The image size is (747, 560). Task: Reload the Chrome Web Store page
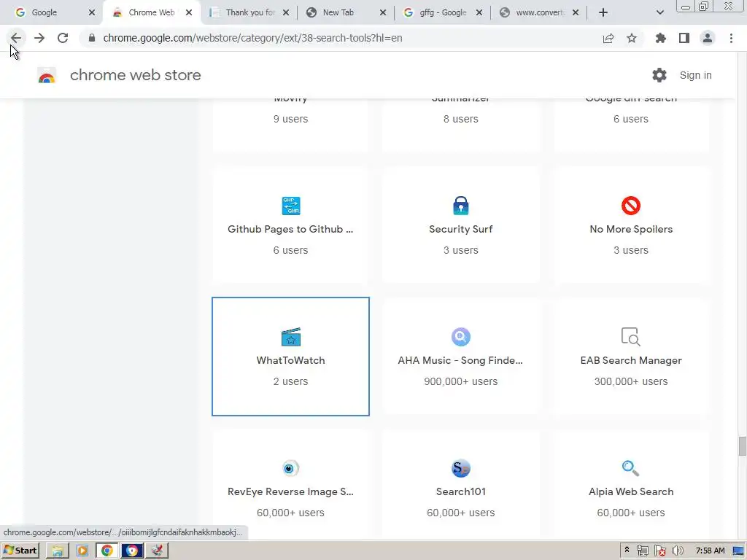click(63, 38)
